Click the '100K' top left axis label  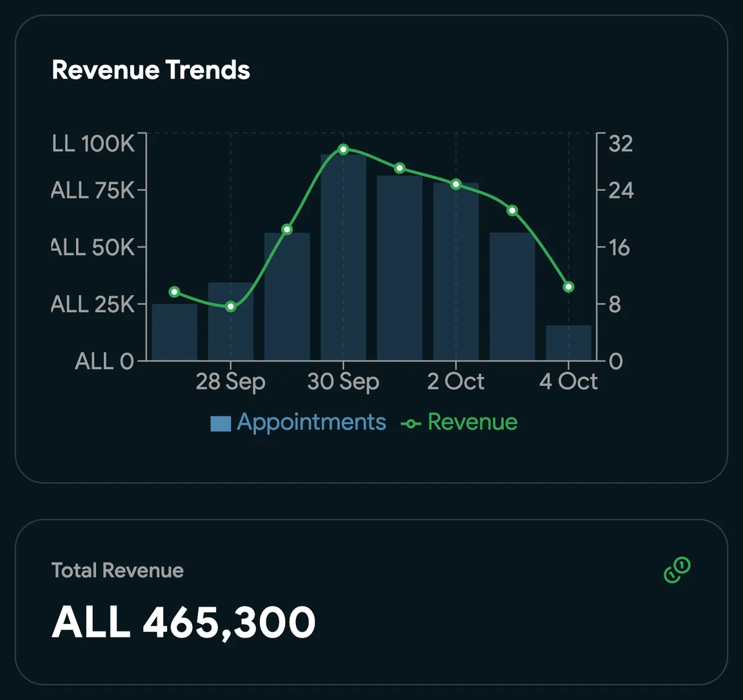108,144
